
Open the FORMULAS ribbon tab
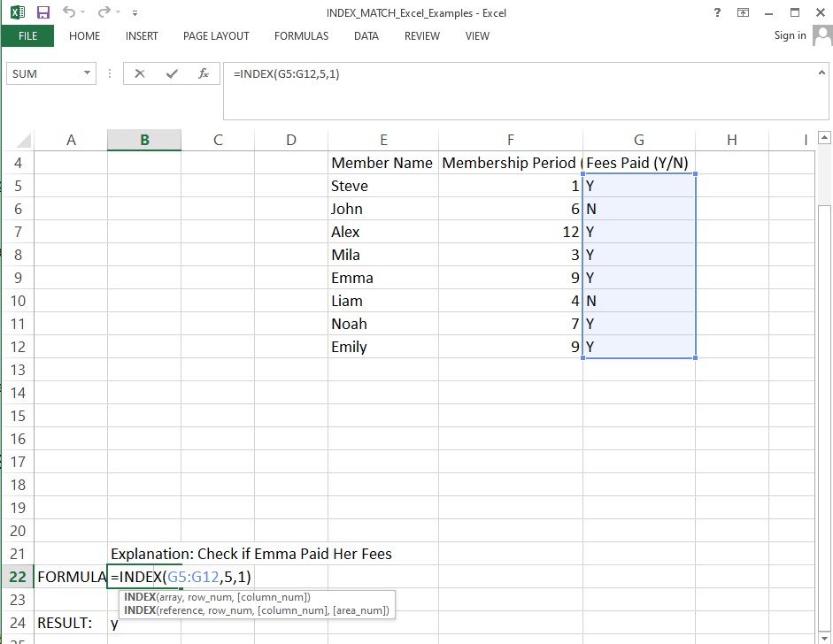(301, 36)
